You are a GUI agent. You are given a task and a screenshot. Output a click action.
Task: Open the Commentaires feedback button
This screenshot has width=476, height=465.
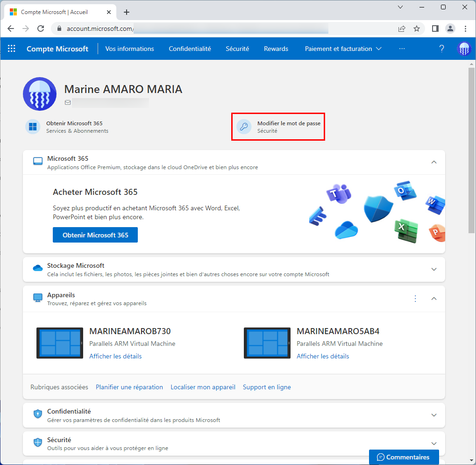coord(404,457)
